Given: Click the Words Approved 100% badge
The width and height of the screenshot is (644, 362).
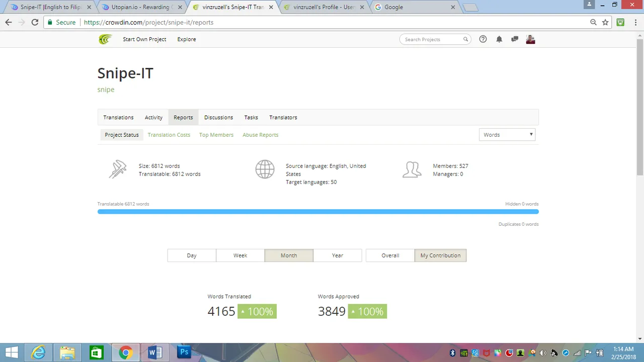Looking at the screenshot, I should pyautogui.click(x=367, y=311).
